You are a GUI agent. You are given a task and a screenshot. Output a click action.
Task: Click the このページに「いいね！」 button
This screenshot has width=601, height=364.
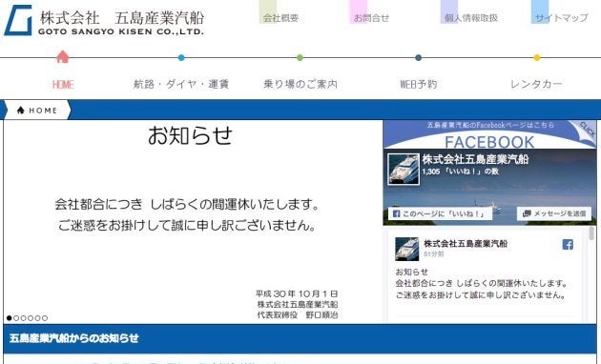coord(440,213)
